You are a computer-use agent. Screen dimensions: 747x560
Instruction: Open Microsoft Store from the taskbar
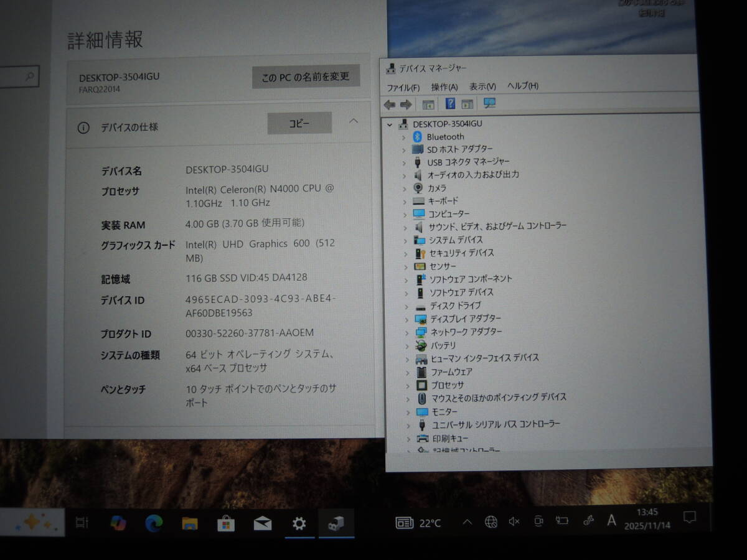pos(226,523)
